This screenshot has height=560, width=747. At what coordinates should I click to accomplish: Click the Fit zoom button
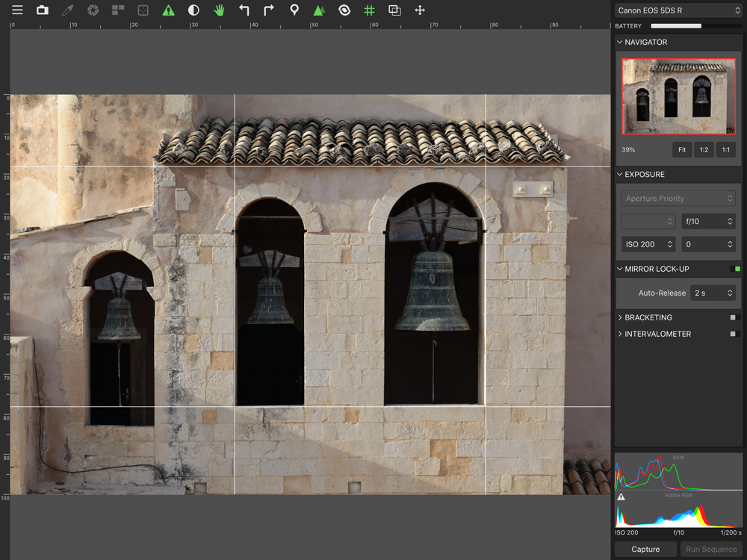tap(681, 150)
